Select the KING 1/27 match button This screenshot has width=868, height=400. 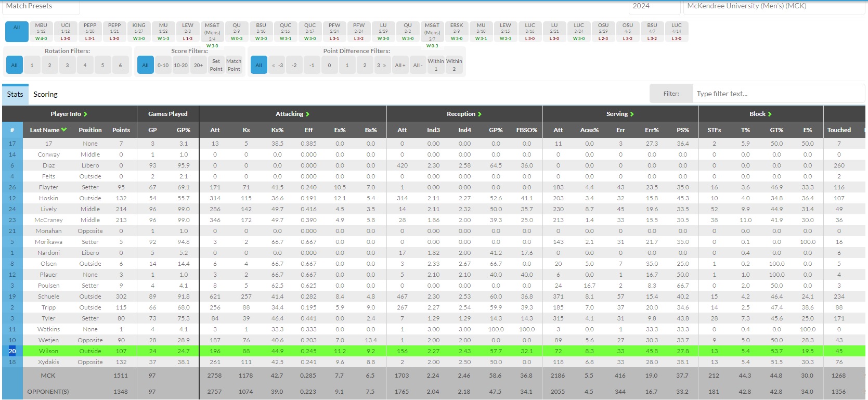[139, 32]
